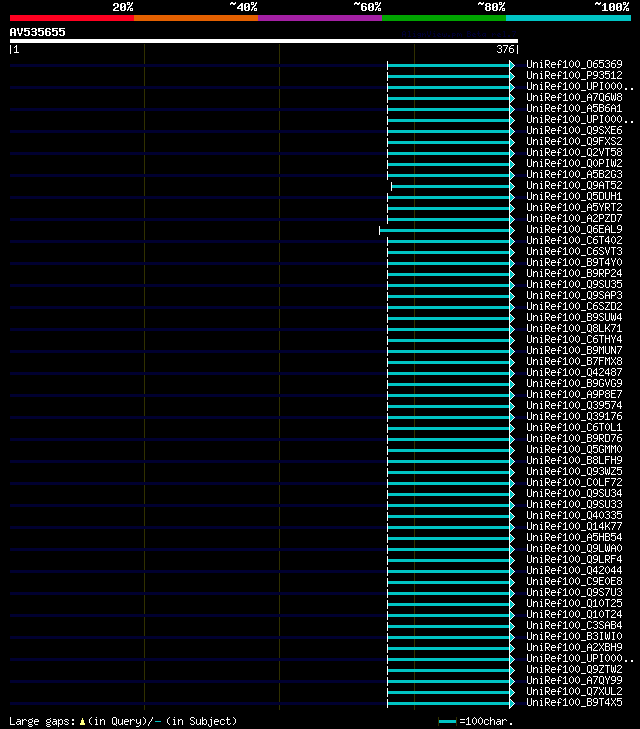The image size is (640, 729).
Task: Select UniRef100_Q9S7U3 label
Action: pyautogui.click(x=574, y=592)
